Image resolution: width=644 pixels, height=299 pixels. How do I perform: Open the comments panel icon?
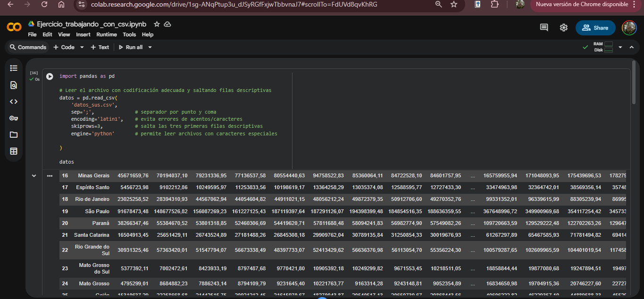pos(544,28)
